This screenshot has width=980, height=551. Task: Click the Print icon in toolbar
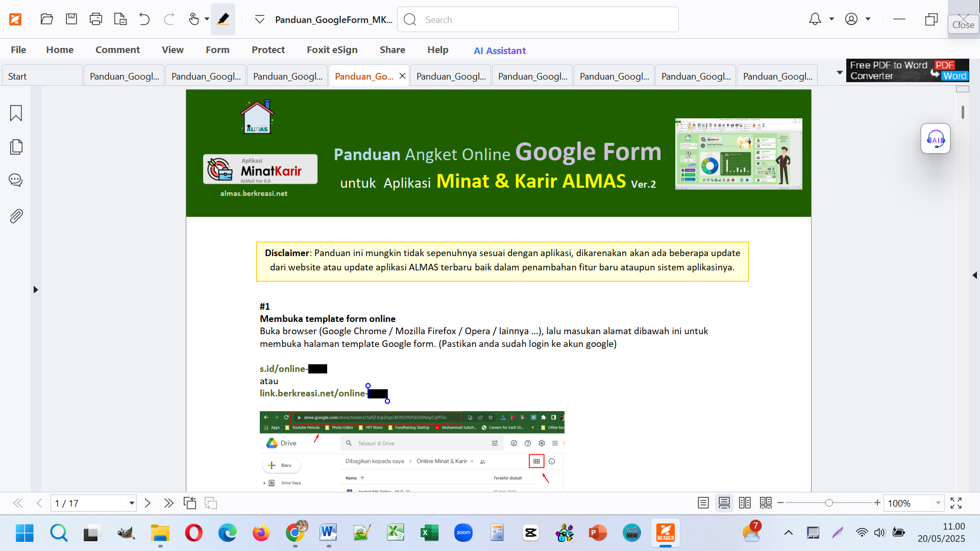pyautogui.click(x=95, y=19)
